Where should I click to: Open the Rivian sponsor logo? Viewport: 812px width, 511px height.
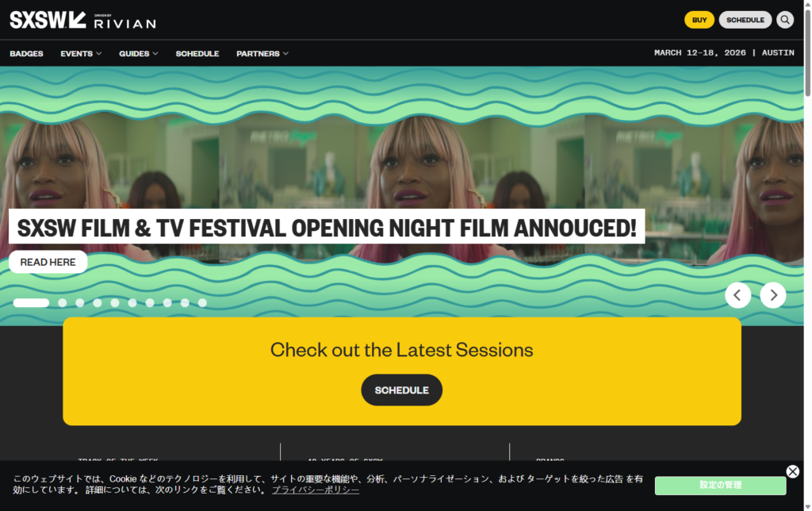click(124, 21)
